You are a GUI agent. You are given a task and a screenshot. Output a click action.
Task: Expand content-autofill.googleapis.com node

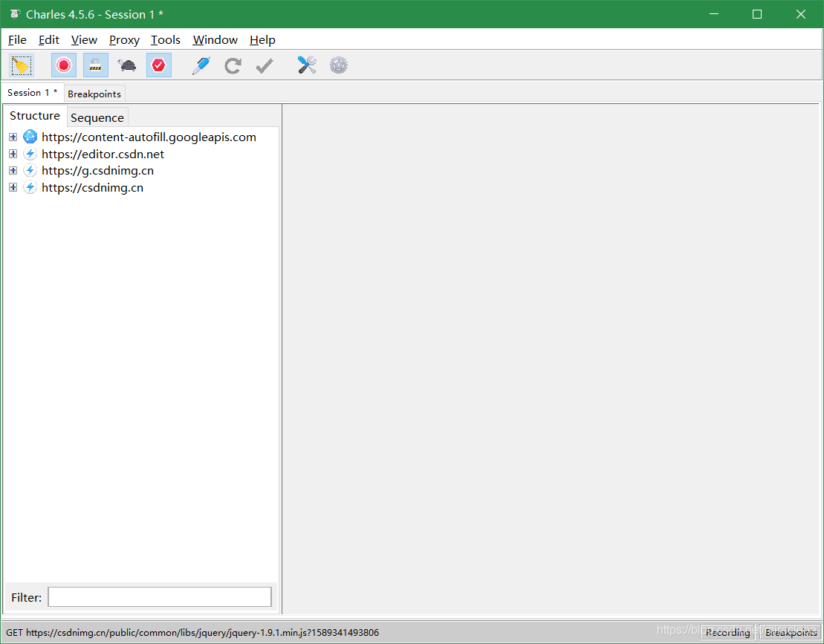(x=13, y=137)
